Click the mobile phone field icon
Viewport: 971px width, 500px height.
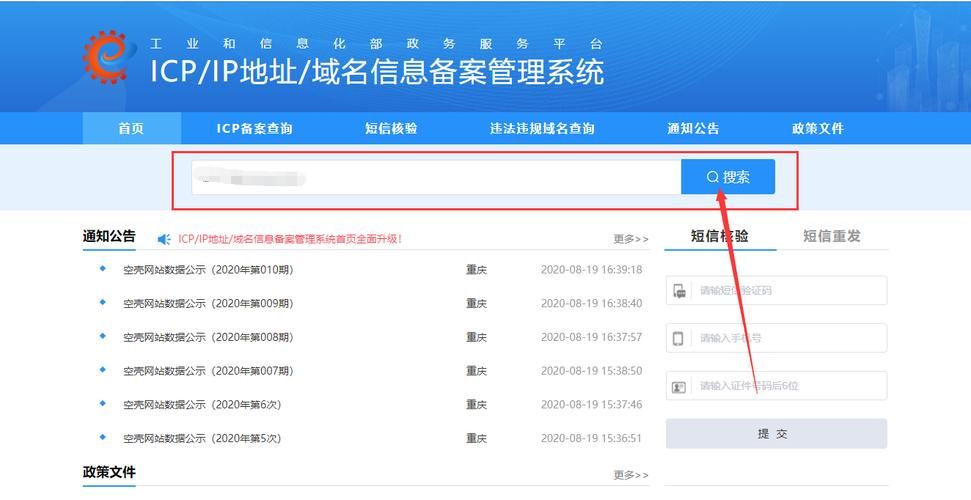[x=678, y=338]
